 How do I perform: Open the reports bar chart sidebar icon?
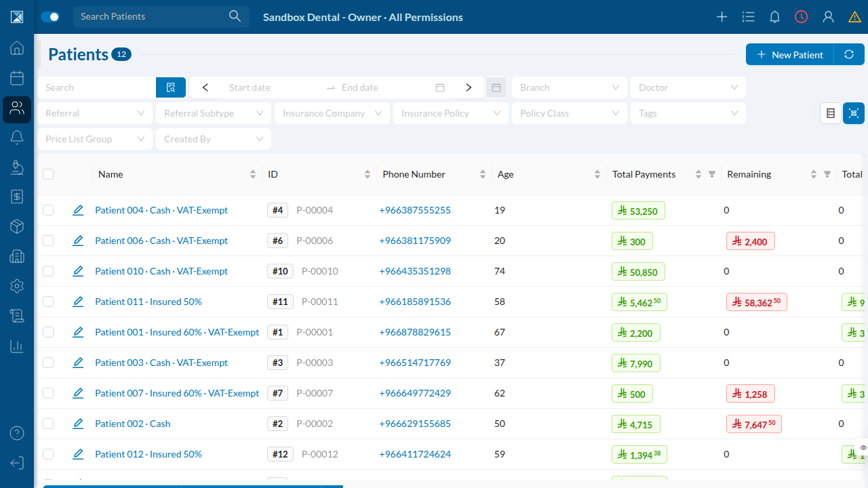click(x=17, y=346)
